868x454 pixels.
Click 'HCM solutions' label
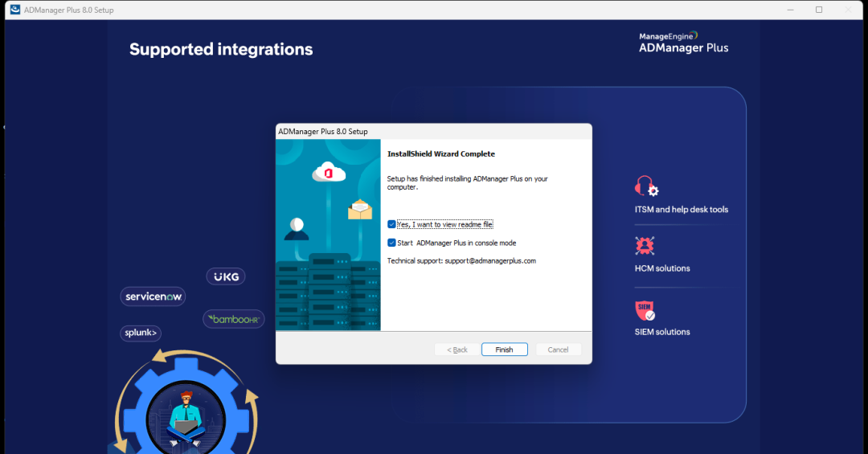[662, 268]
